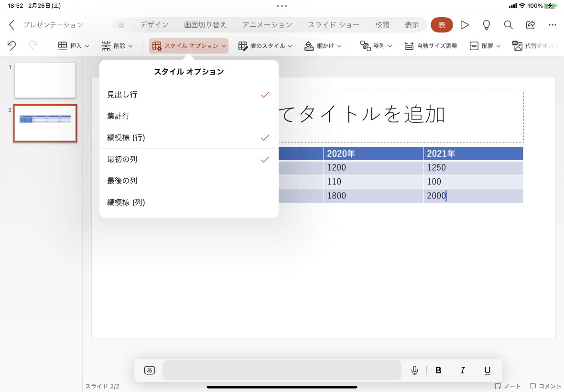Select table cell 100
Screen dimensions: 564x392
click(x=473, y=182)
